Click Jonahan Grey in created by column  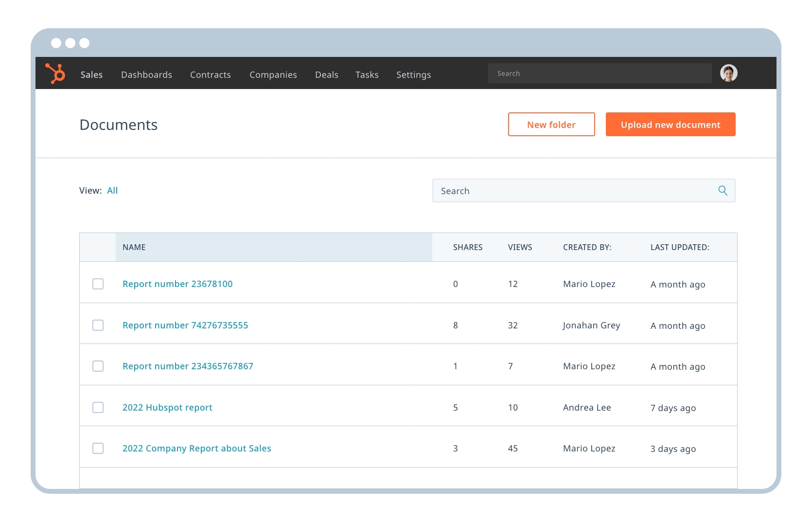(591, 325)
